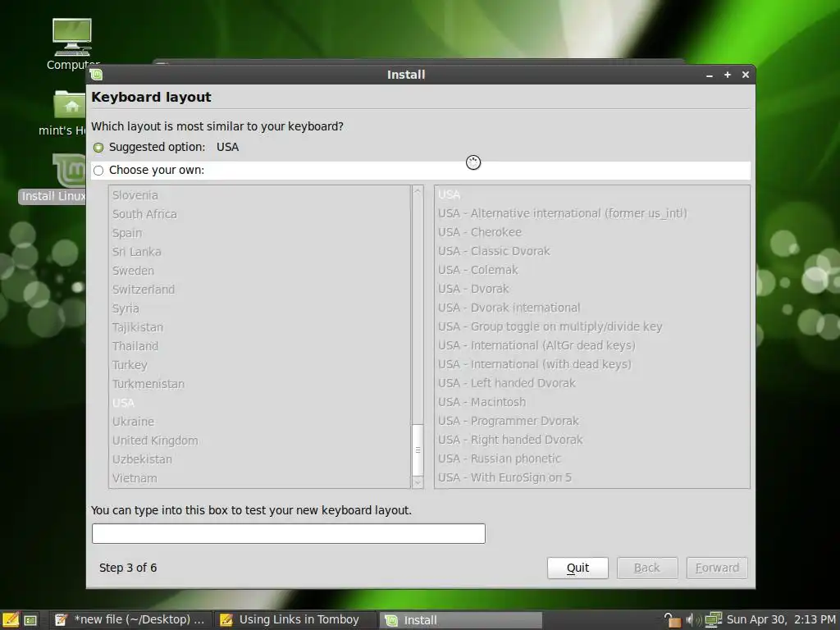
Task: Select USA - International (with dead keys)
Action: point(592,364)
